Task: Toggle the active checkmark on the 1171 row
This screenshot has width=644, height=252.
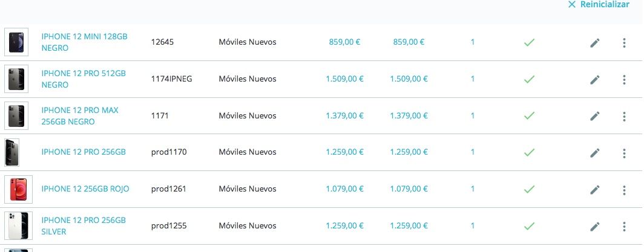Action: 529,116
